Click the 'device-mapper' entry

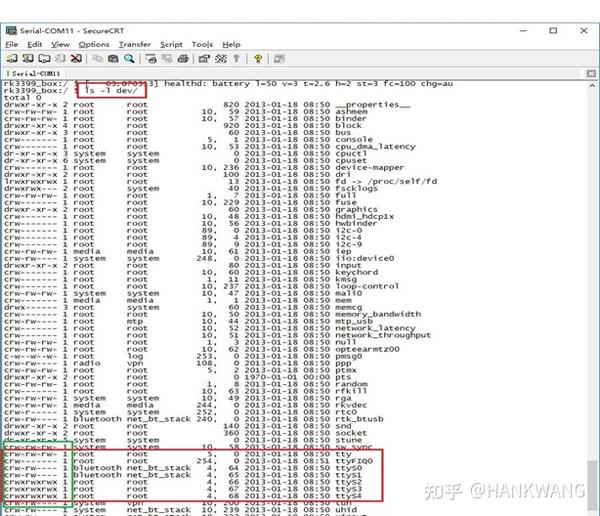coord(370,168)
